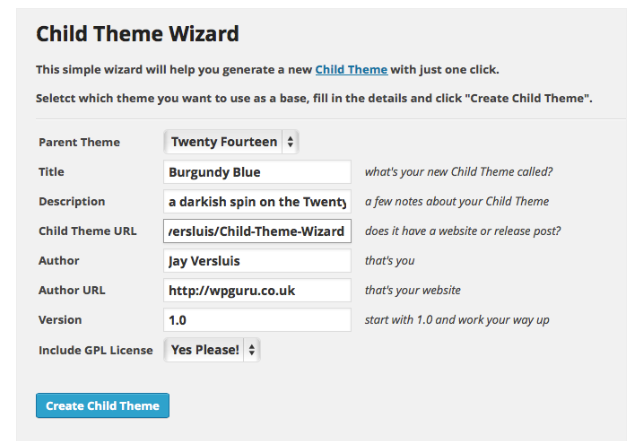The height and width of the screenshot is (441, 640).
Task: Focus the Title field containing Burgundy Blue
Action: pos(257,172)
